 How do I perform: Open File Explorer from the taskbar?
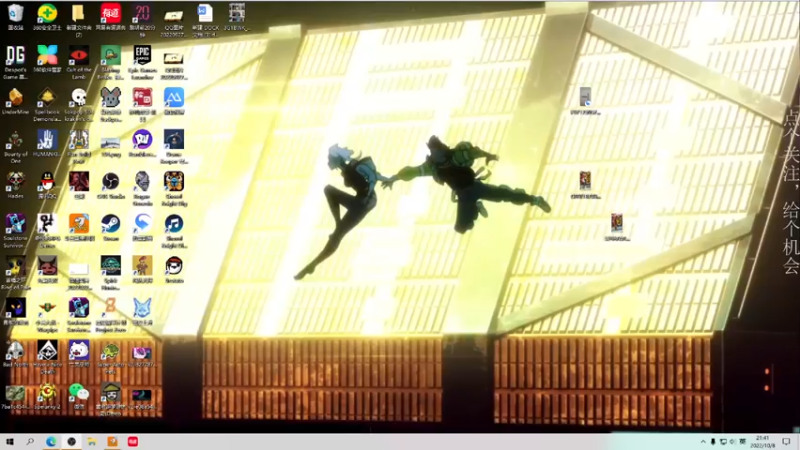tap(92, 442)
